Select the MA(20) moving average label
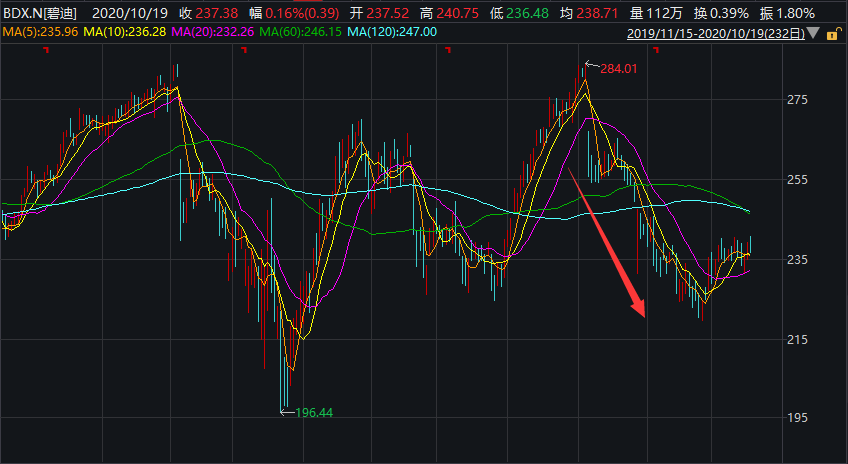The height and width of the screenshot is (464, 848). click(213, 33)
